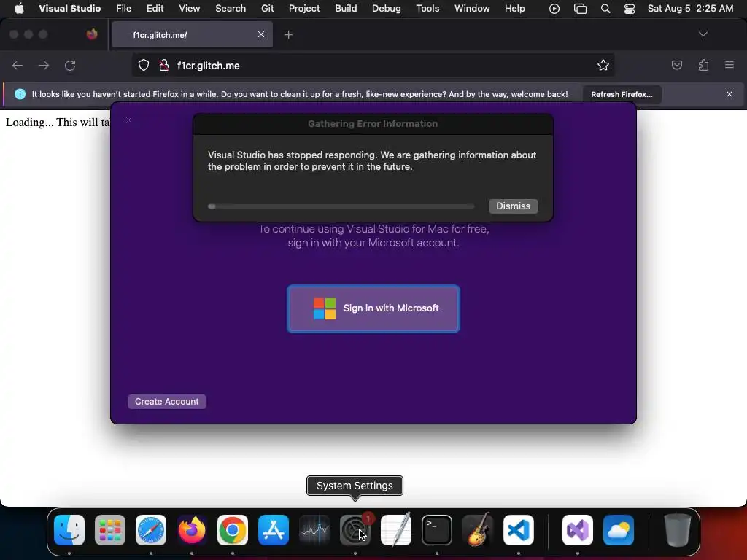Image resolution: width=747 pixels, height=560 pixels.
Task: Switch to Visual Studio in the Dock
Action: (578, 530)
